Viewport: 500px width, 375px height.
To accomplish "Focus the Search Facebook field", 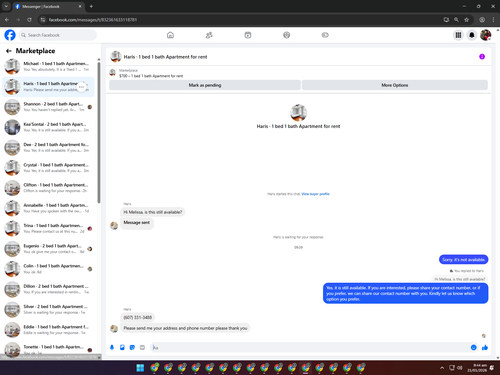I will (58, 35).
